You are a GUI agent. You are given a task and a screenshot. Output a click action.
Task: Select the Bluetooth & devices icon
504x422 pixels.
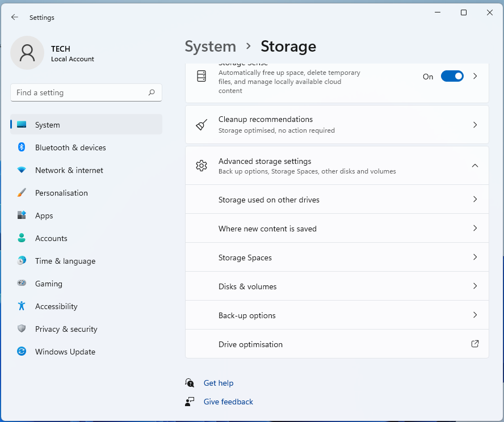22,147
